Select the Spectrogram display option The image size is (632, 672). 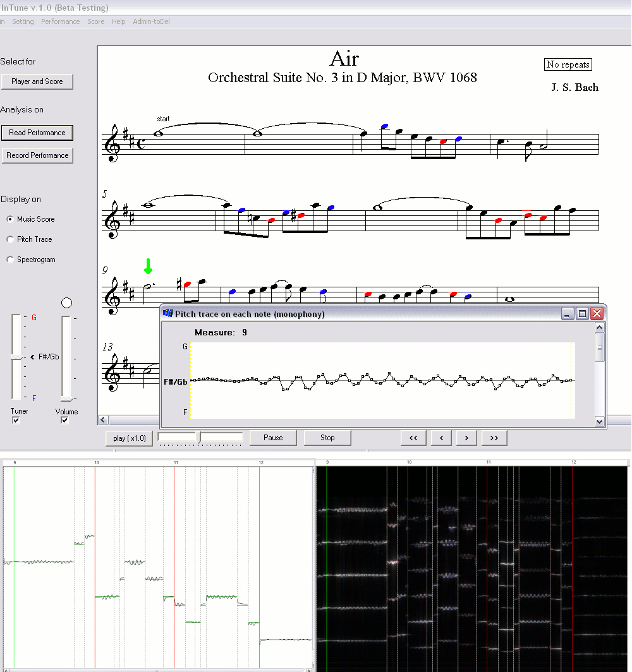10,260
